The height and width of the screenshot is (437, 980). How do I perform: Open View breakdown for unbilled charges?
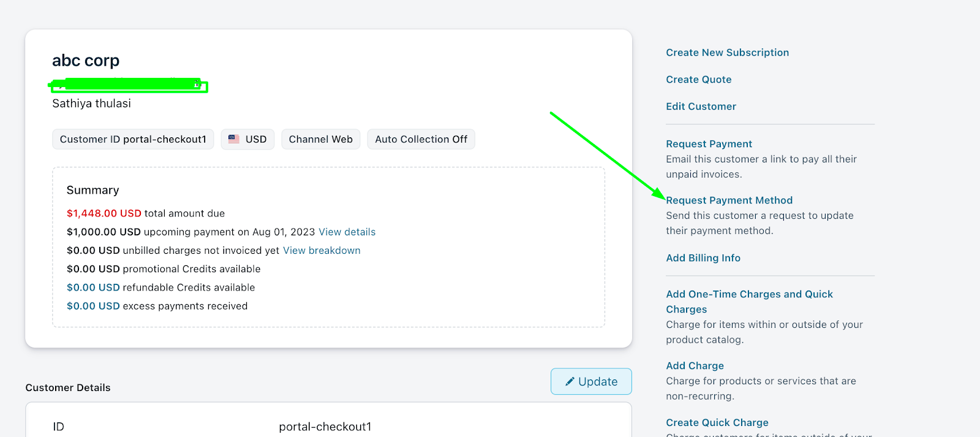(322, 251)
